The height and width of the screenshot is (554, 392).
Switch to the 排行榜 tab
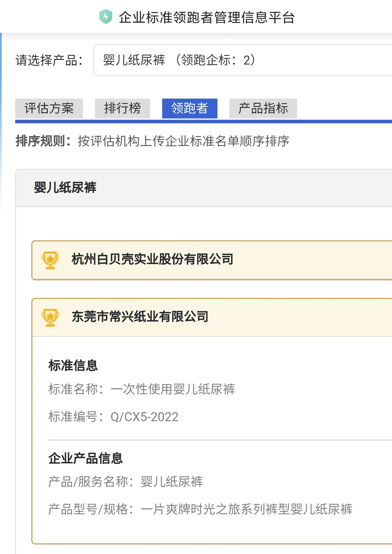[x=122, y=108]
